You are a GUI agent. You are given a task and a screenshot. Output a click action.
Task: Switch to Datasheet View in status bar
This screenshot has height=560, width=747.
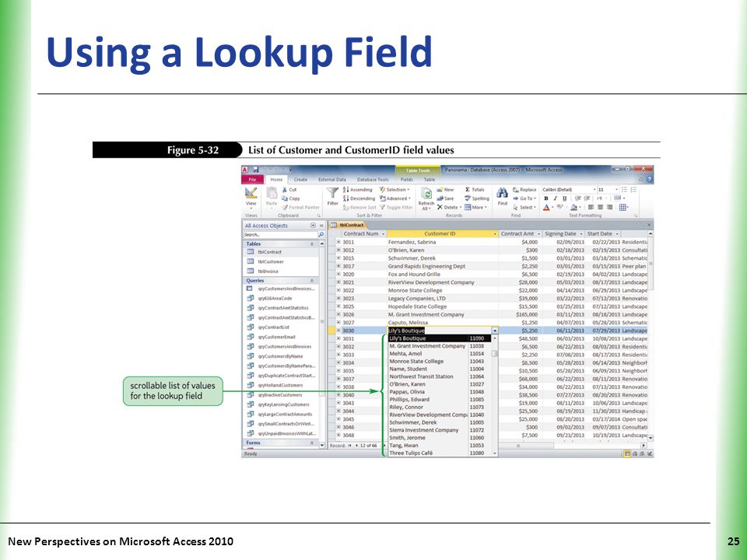[627, 453]
